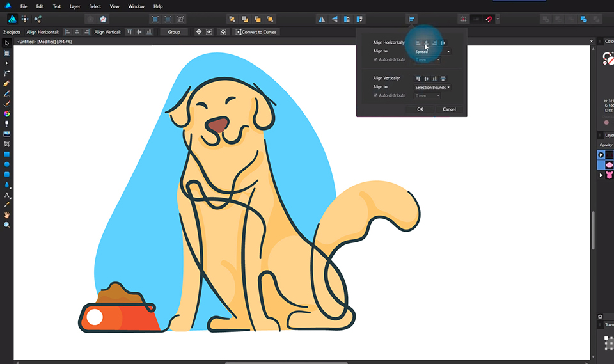Viewport: 614px width, 364px height.
Task: Click Convert to Curves button
Action: click(x=256, y=32)
